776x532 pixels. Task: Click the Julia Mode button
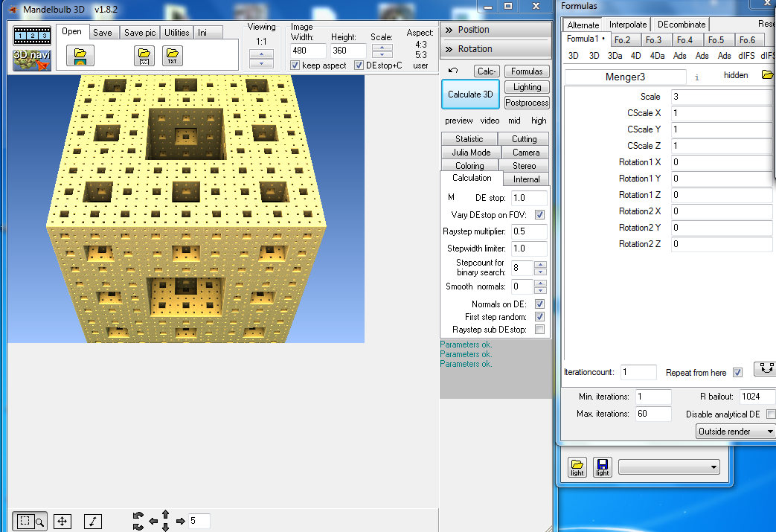[x=471, y=153]
